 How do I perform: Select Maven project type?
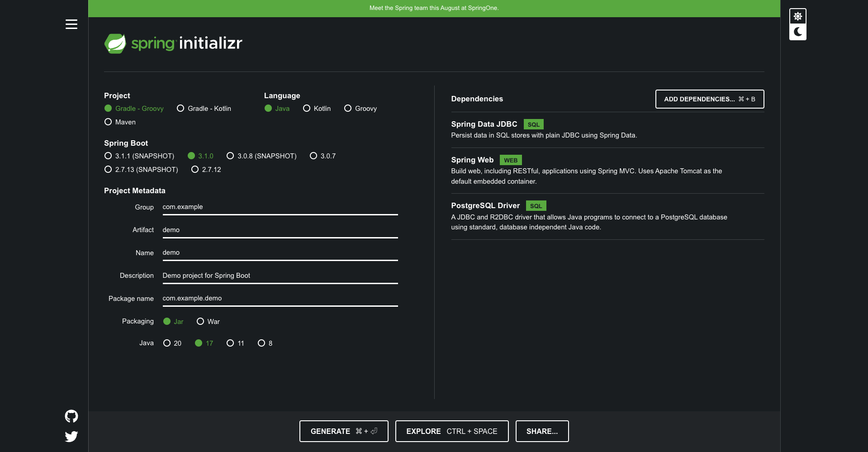[x=120, y=122]
